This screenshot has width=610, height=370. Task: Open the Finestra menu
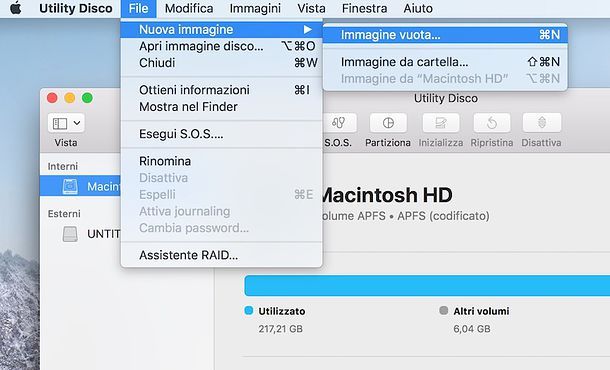coord(364,8)
